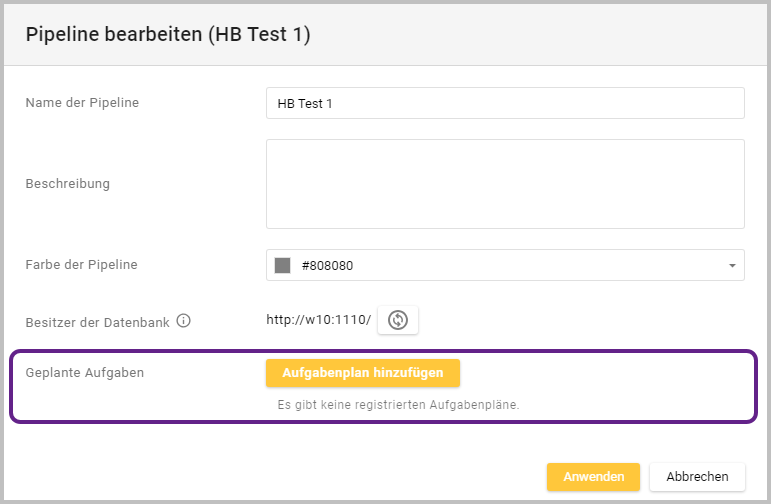
Task: Open the pipeline color combo box
Action: (505, 265)
